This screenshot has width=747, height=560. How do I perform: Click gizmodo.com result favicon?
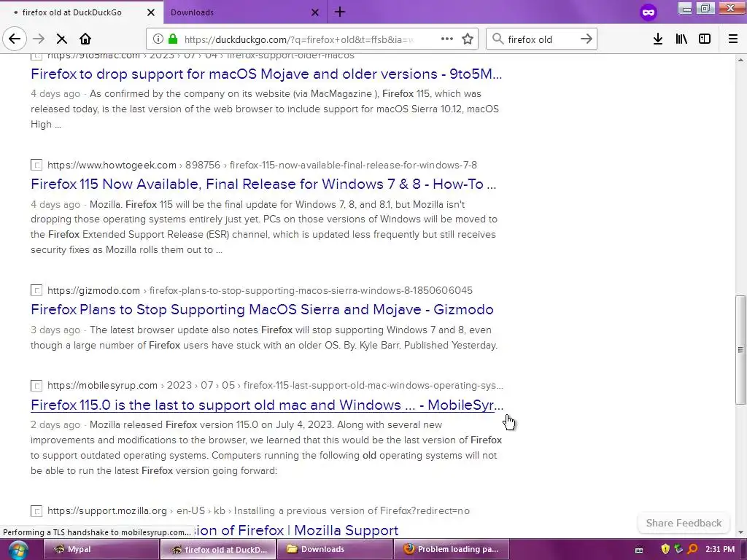(x=36, y=290)
